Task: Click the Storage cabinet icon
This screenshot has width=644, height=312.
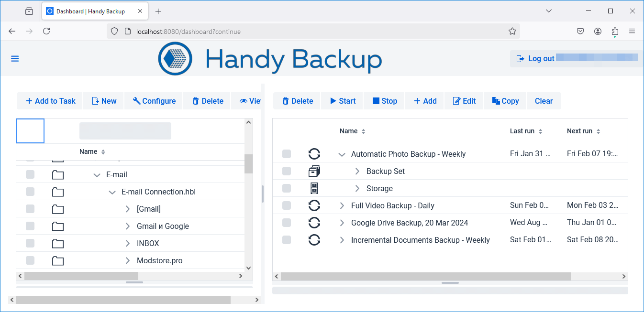Action: click(314, 188)
